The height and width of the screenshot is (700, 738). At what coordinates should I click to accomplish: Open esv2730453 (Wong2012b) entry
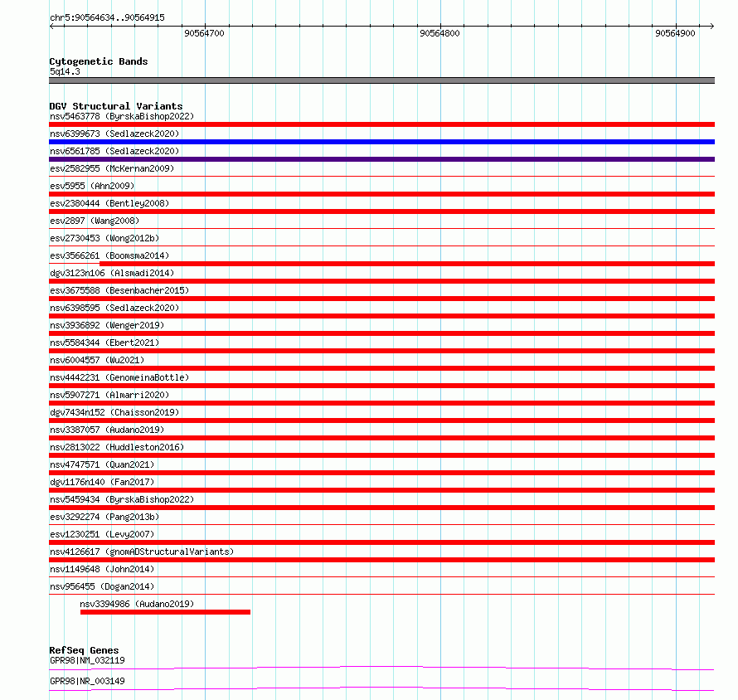(104, 238)
